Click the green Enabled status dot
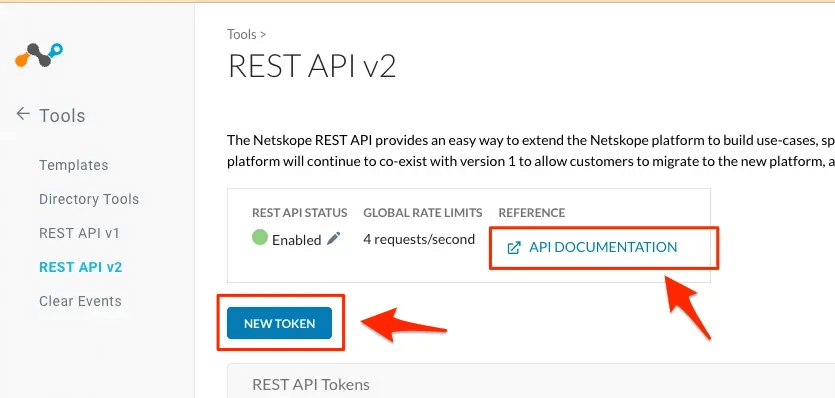The image size is (835, 398). [259, 237]
